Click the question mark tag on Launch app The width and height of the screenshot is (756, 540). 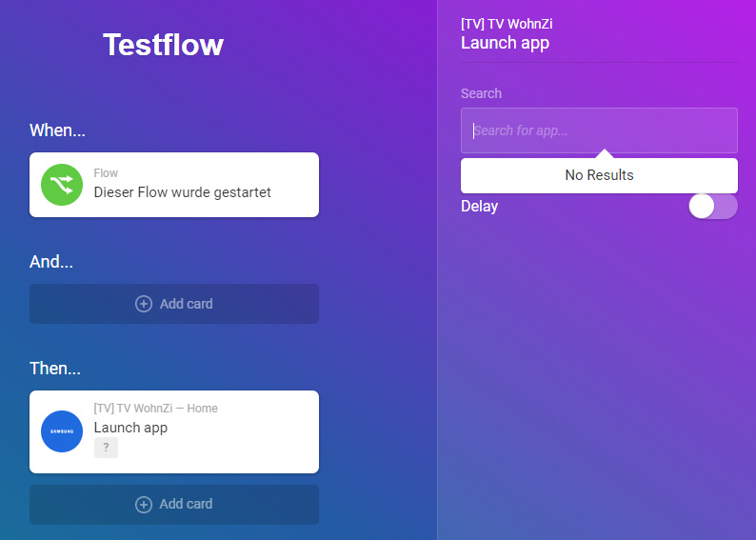106,448
